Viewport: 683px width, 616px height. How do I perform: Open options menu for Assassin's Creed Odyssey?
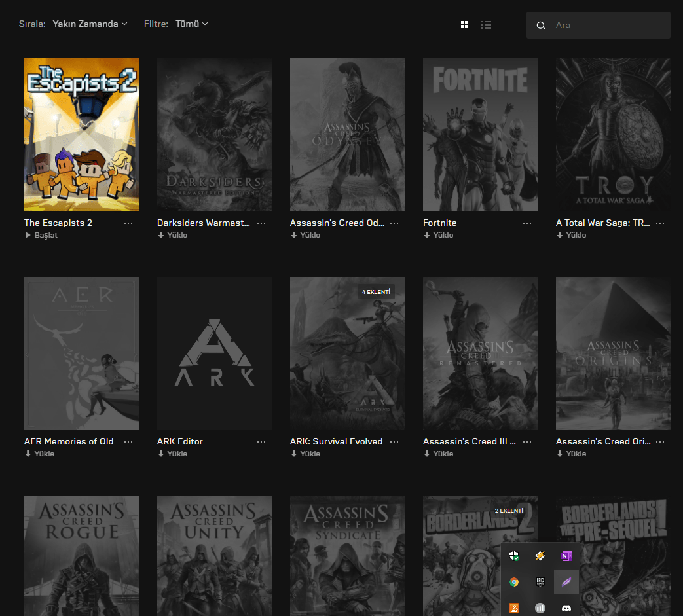pos(394,223)
